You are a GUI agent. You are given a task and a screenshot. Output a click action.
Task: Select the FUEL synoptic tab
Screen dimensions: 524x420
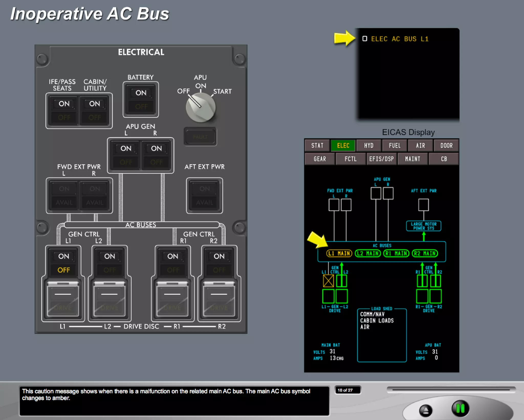coord(395,146)
